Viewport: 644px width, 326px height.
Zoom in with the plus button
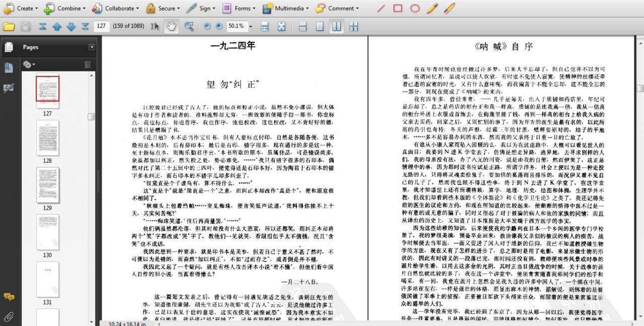[x=219, y=26]
